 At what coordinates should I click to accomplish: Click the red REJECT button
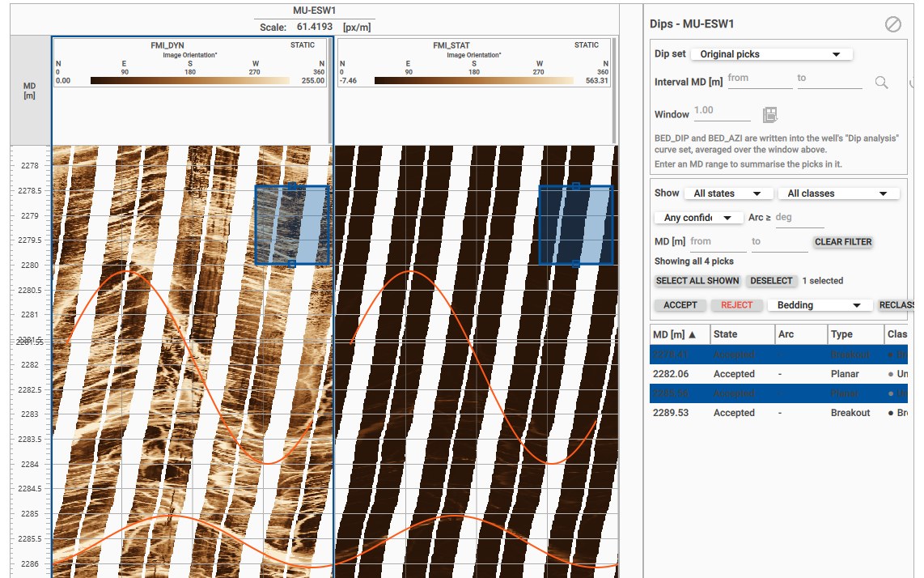pyautogui.click(x=736, y=305)
